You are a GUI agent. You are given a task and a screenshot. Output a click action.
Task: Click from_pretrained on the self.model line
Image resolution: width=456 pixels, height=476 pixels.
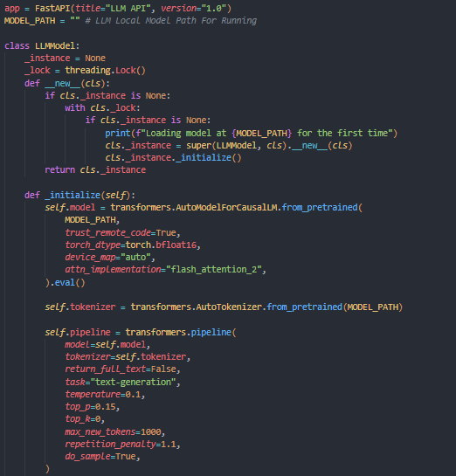pyautogui.click(x=320, y=208)
